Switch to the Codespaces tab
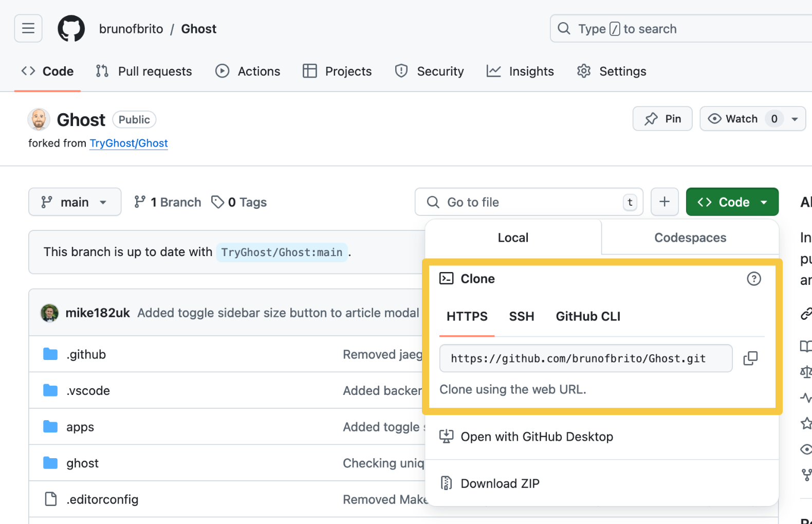The width and height of the screenshot is (812, 524). click(690, 238)
